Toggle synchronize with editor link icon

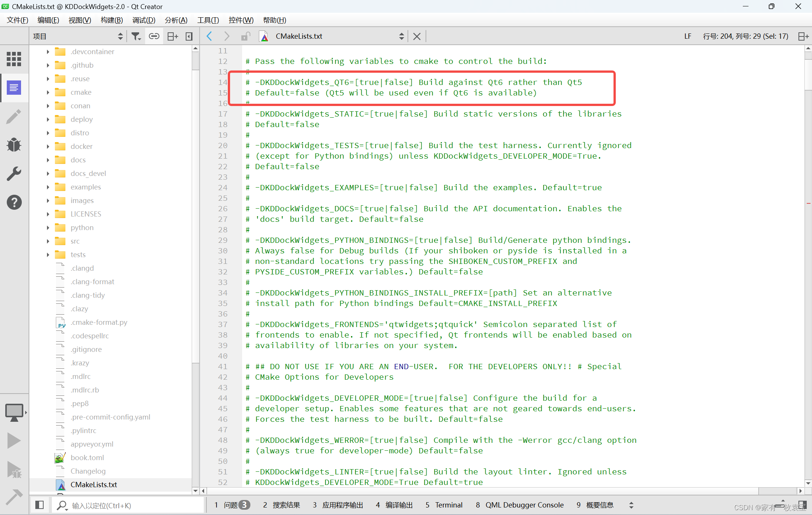click(154, 36)
